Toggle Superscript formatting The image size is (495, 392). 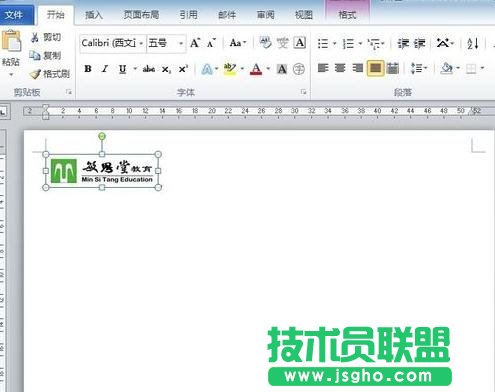point(183,69)
